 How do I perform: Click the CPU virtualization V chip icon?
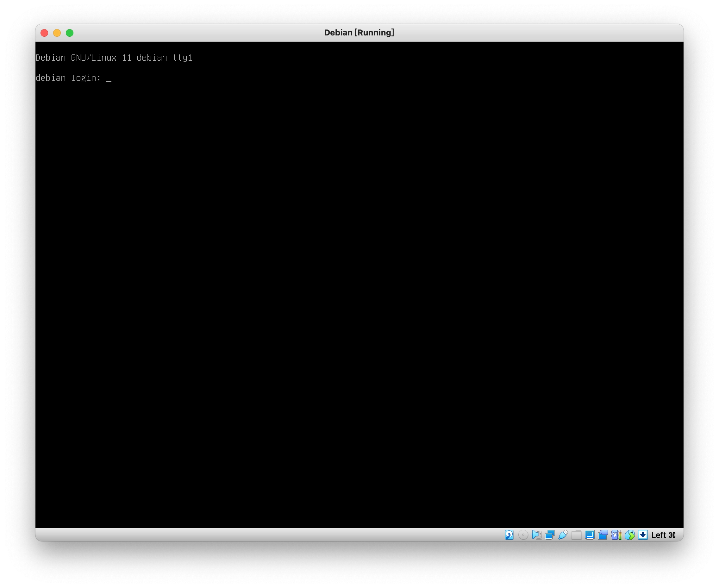pos(616,535)
